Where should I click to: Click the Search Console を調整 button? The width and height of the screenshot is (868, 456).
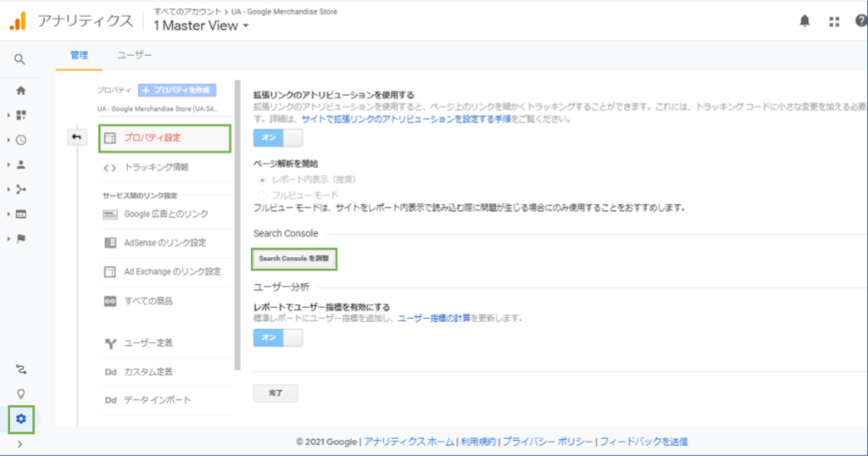tap(294, 259)
